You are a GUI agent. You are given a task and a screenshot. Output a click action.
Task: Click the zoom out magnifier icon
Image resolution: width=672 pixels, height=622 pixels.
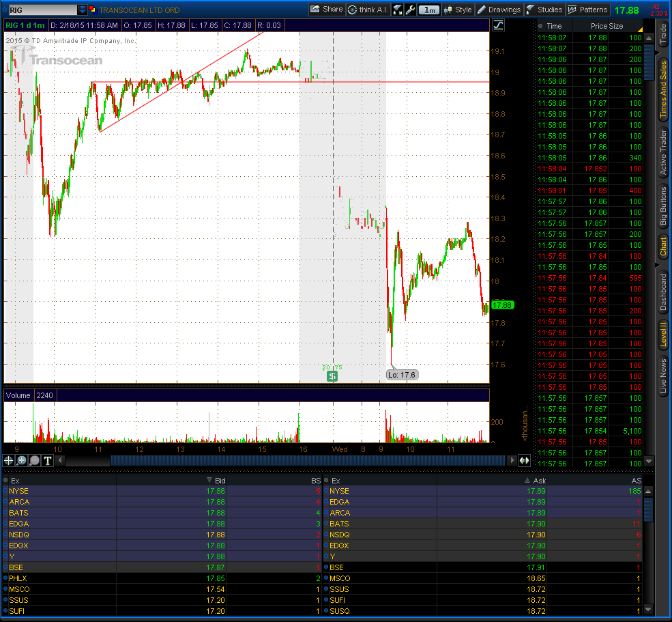coord(34,460)
